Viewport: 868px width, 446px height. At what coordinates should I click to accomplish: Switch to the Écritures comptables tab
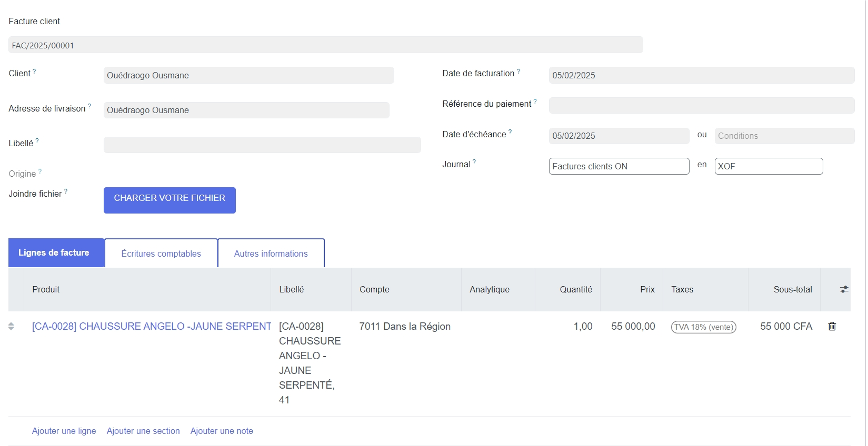coord(161,254)
